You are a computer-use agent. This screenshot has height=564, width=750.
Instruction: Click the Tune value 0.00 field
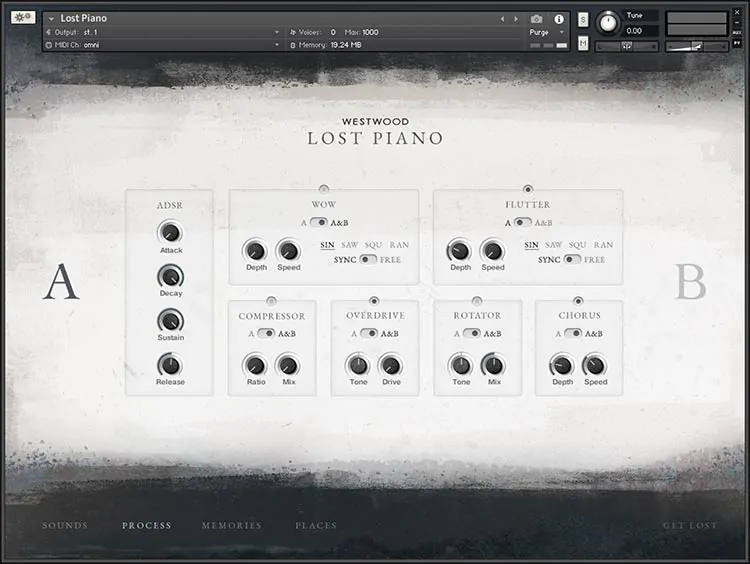pos(640,31)
